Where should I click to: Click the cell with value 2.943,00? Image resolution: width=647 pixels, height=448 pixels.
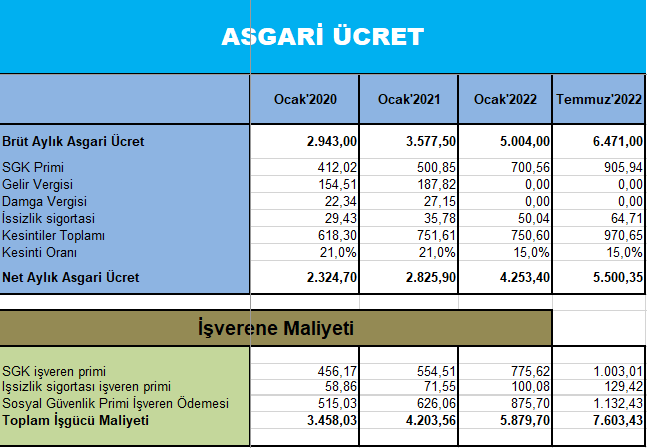point(305,141)
